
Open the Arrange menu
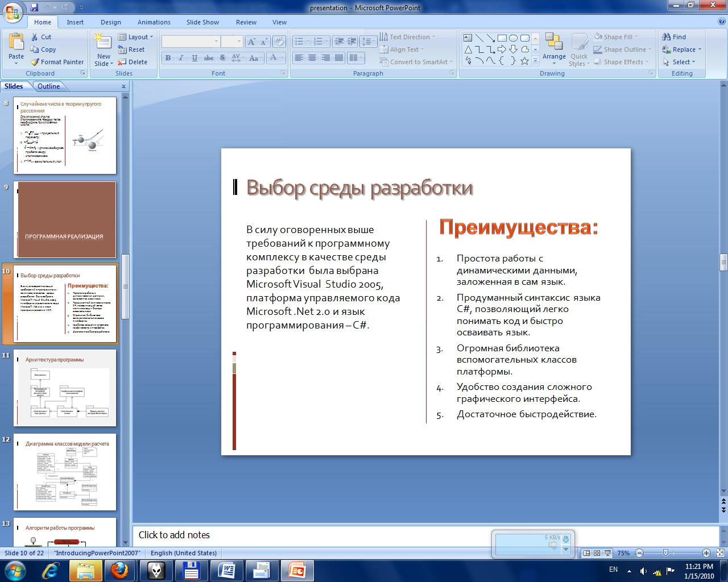[x=554, y=48]
